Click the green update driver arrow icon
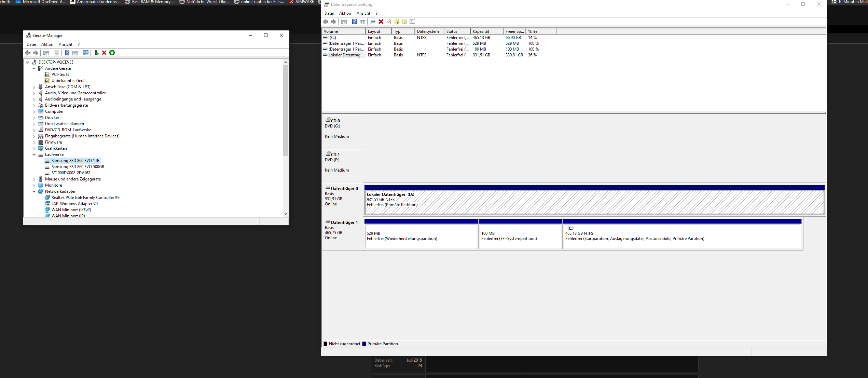This screenshot has height=378, width=868. pyautogui.click(x=112, y=53)
